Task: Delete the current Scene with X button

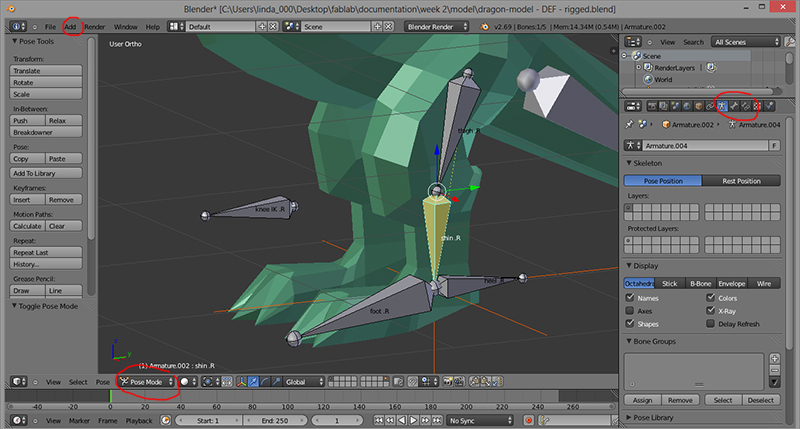Action: pos(389,27)
